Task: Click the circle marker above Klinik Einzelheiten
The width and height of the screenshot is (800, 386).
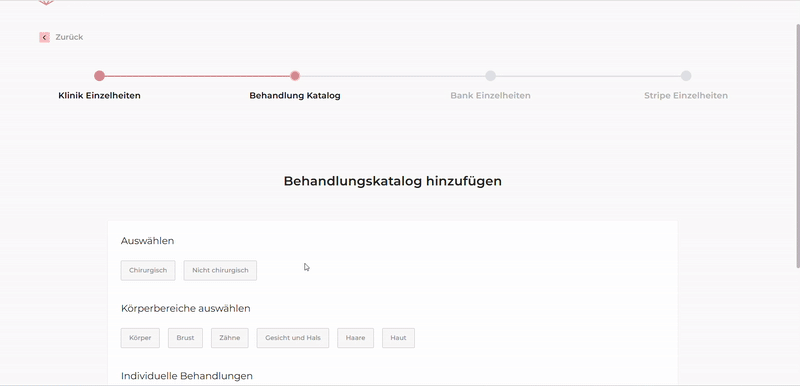Action: [99, 76]
